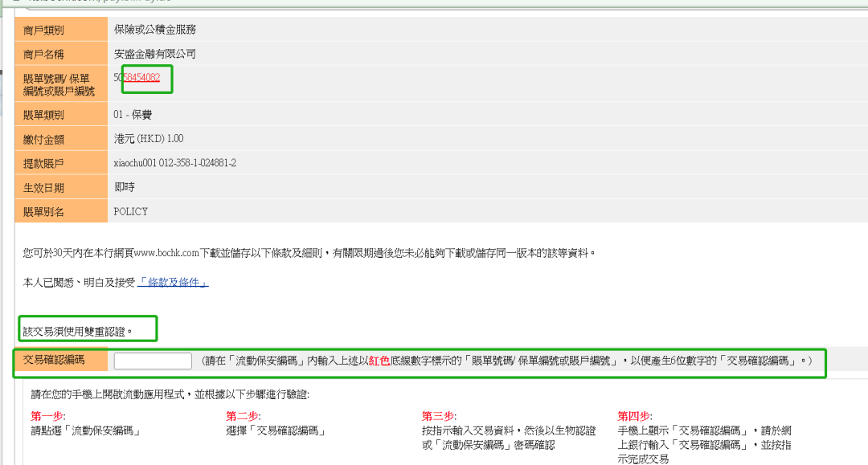Click the 第二步 step heading
The image size is (868, 465).
click(243, 416)
